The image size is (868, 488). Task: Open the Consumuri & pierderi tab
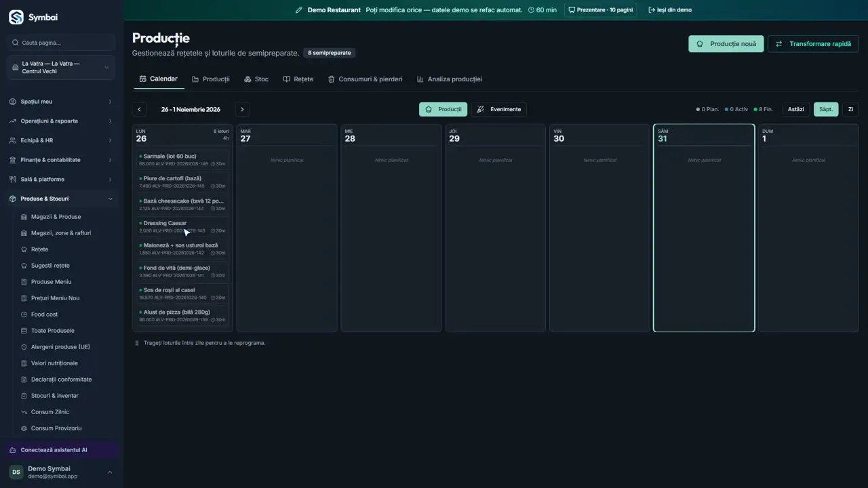pos(365,79)
